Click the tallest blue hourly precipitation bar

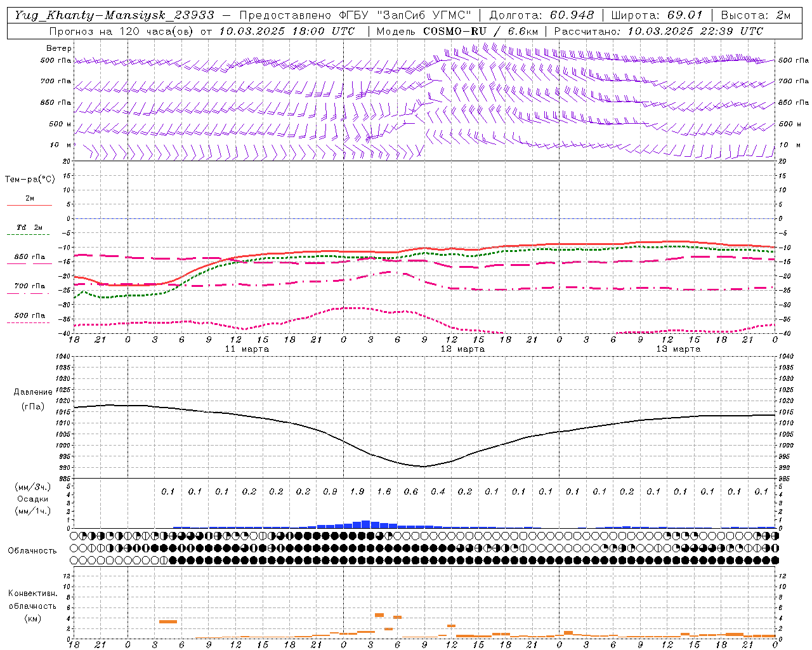pos(366,524)
